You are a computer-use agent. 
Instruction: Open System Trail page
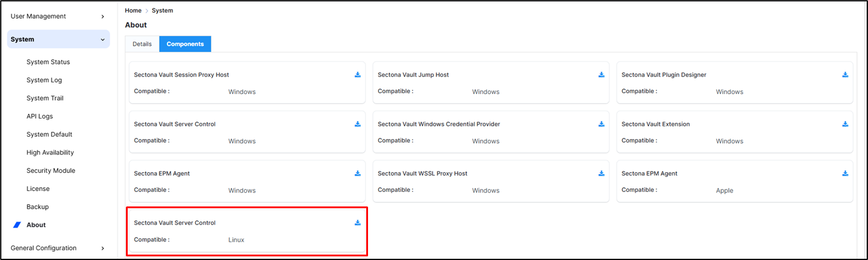tap(45, 98)
